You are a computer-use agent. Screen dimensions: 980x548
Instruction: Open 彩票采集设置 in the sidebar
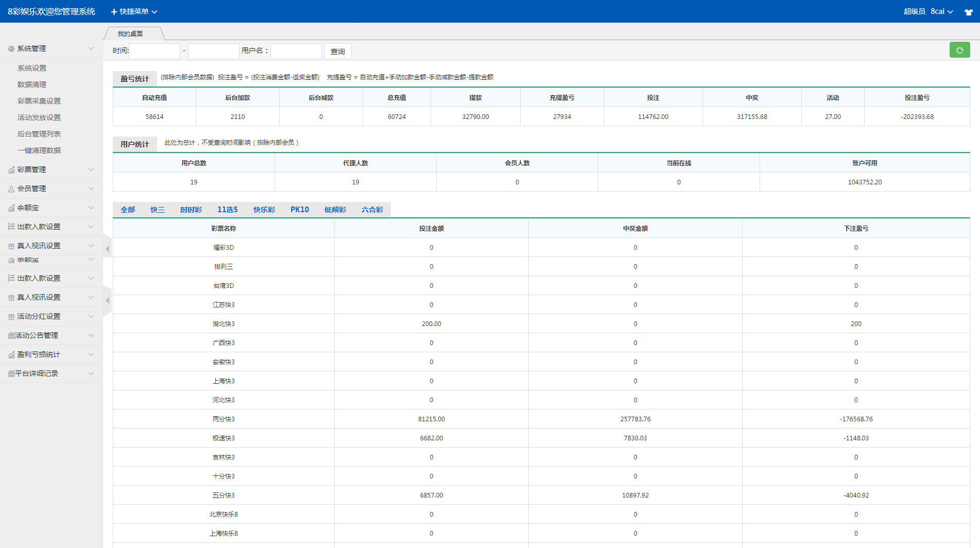(x=39, y=101)
